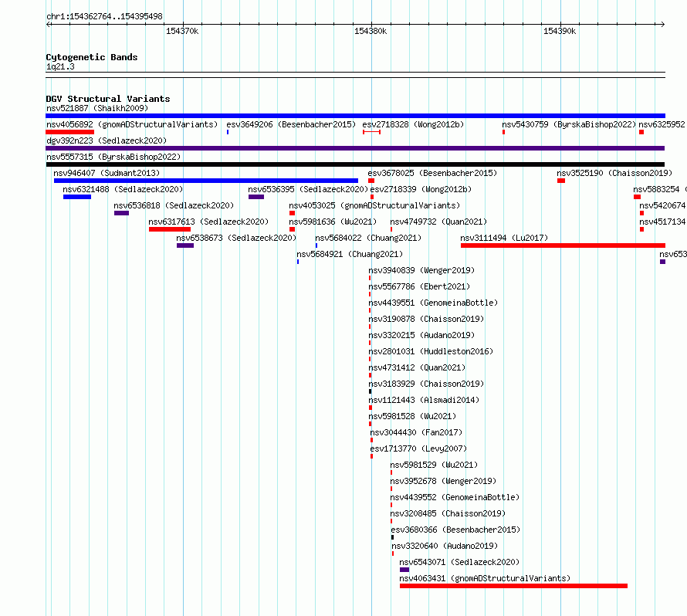Viewport: 687px width, 616px height.
Task: Open nsv4056892 (gnomADStructuralVariants) variant
Action: coord(132,124)
